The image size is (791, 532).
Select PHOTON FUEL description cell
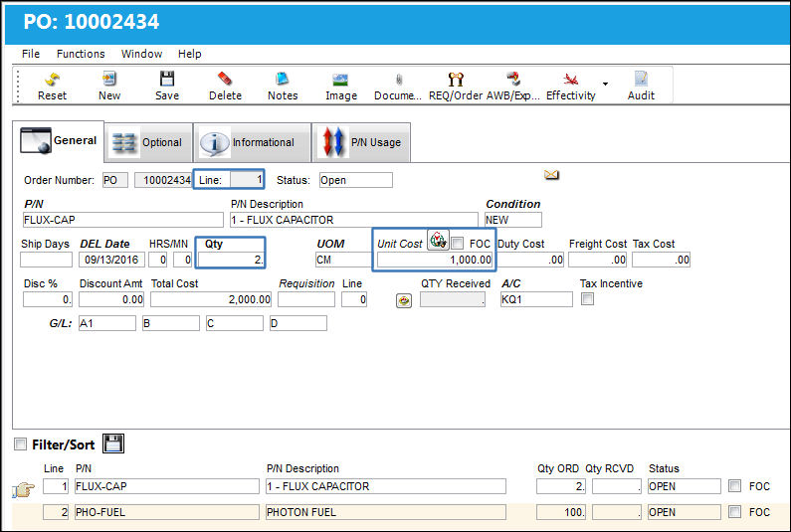tap(386, 512)
